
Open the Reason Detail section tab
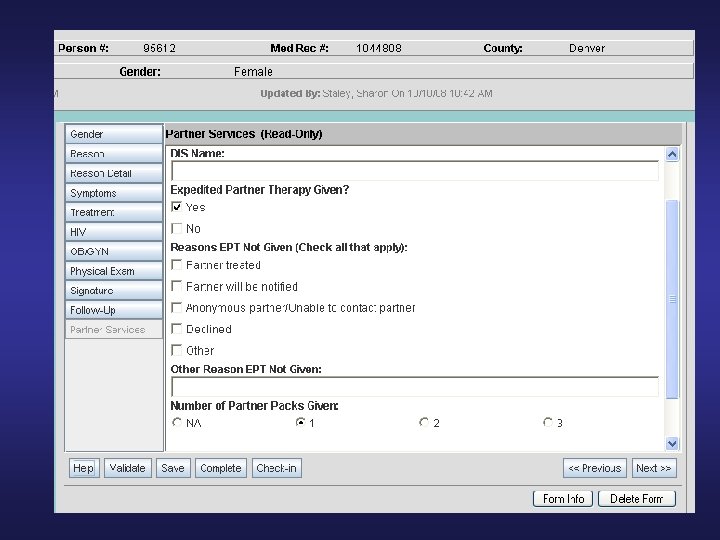tap(114, 174)
